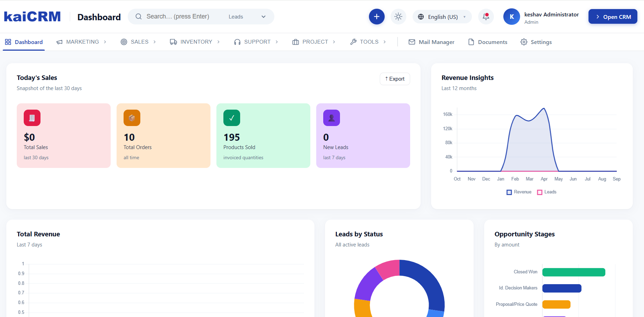Screen dimensions: 644x317
Task: Click the New Leads 0 card
Action: click(x=363, y=135)
